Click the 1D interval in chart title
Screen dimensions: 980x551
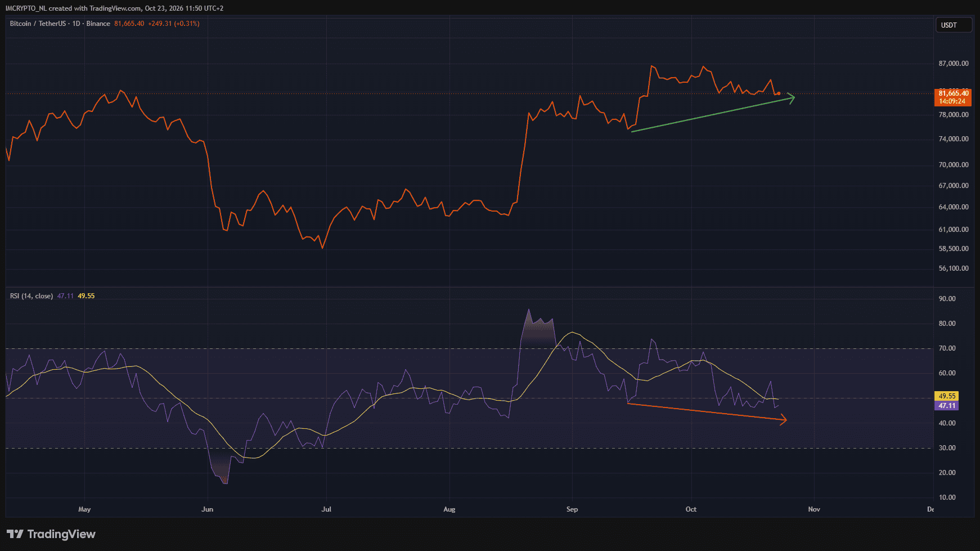(x=77, y=24)
